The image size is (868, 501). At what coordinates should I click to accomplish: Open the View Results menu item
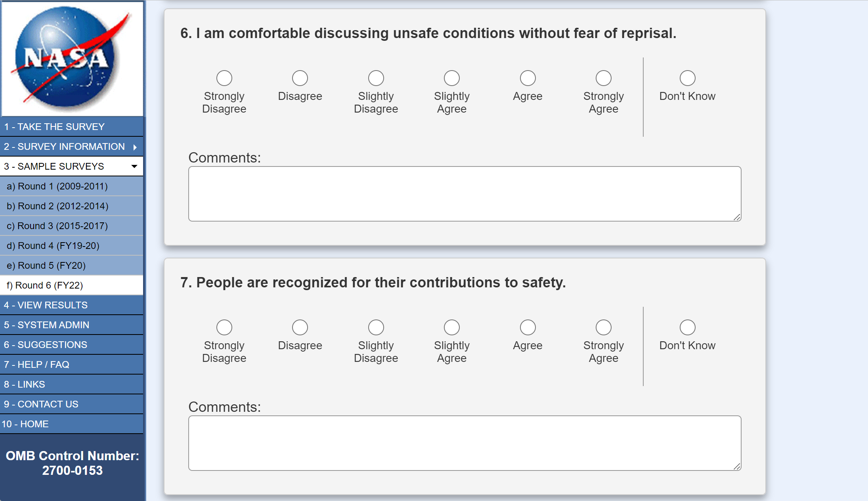[46, 305]
